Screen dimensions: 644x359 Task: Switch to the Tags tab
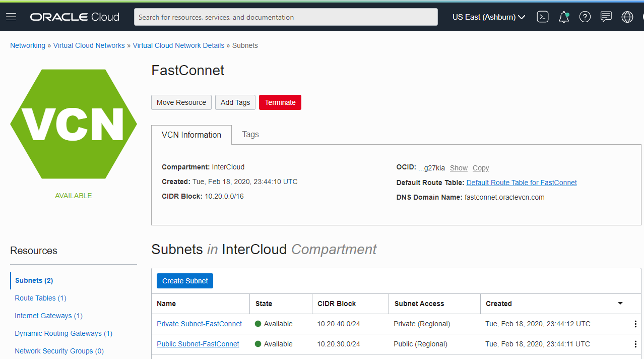coord(250,134)
